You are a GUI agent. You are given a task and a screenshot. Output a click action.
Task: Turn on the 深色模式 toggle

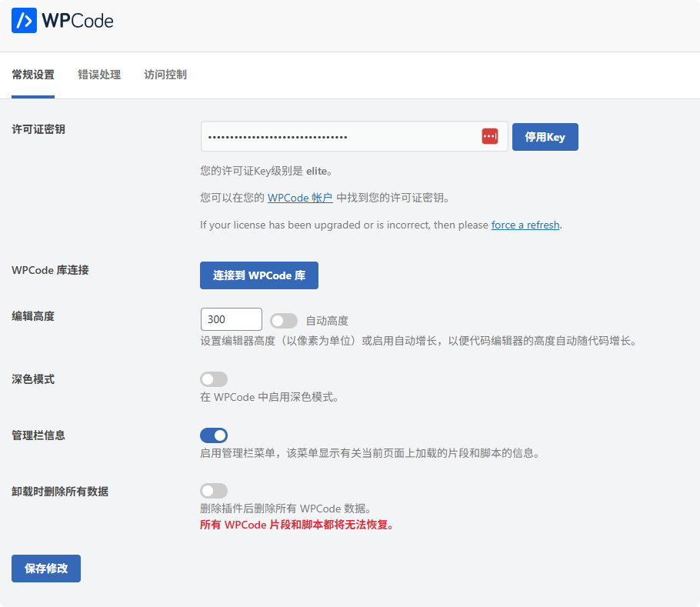tap(214, 379)
